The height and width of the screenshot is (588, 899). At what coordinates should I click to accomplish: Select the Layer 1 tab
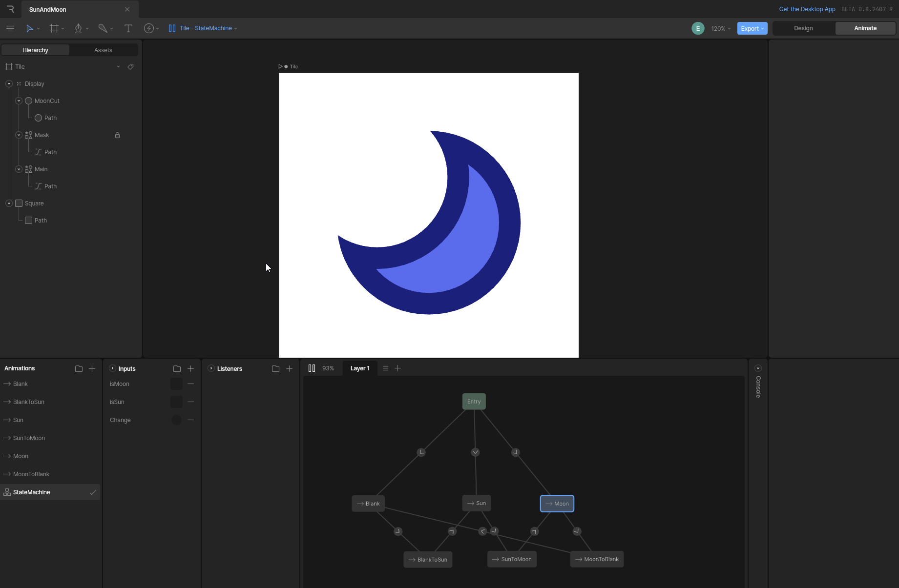pos(360,368)
